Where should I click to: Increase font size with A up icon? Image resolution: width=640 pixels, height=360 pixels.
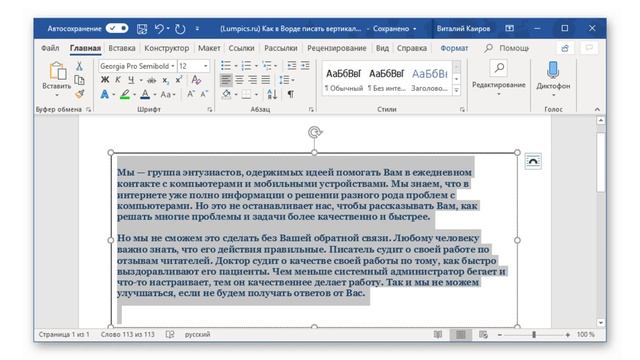point(191,94)
